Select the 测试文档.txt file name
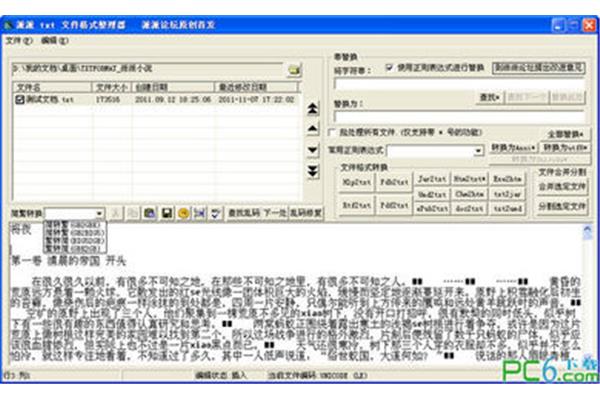This screenshot has height=400, width=600. click(50, 100)
